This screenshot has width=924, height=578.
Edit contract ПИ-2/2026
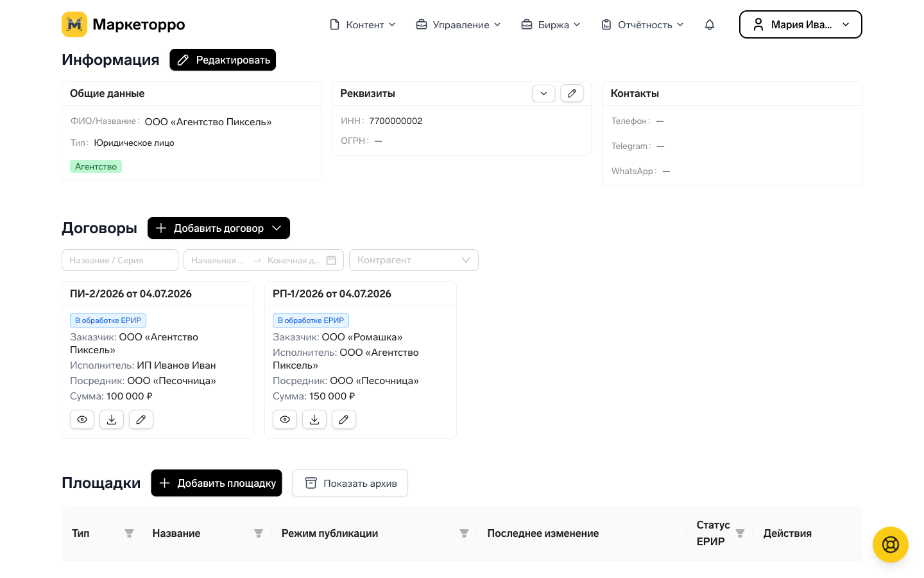coord(141,419)
